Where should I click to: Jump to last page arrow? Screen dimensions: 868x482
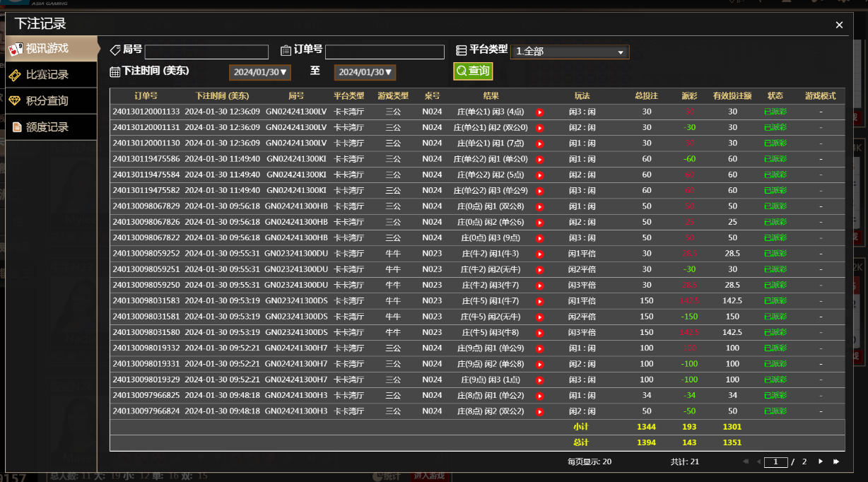click(836, 462)
